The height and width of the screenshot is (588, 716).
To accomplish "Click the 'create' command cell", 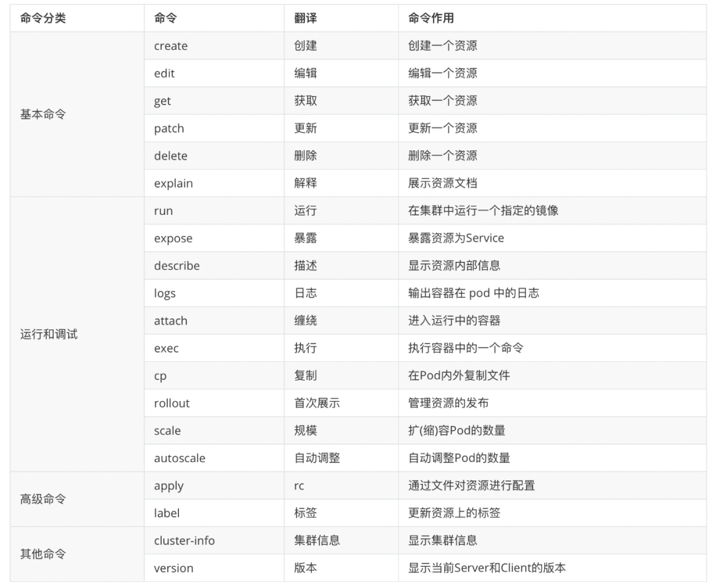I will point(214,46).
